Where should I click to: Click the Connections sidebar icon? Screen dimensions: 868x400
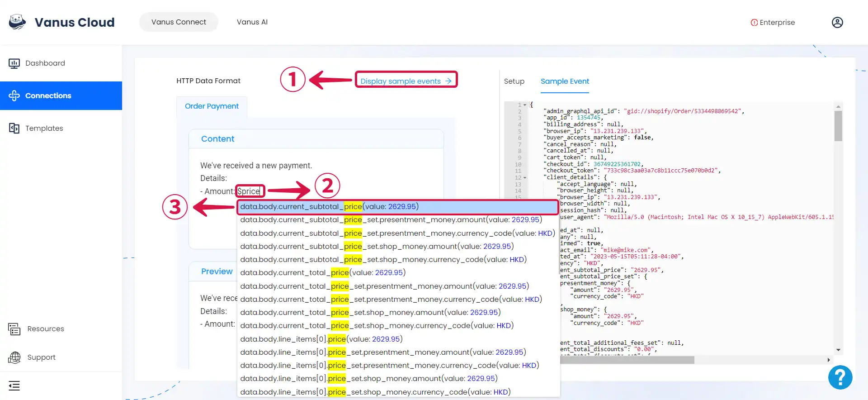click(x=14, y=95)
